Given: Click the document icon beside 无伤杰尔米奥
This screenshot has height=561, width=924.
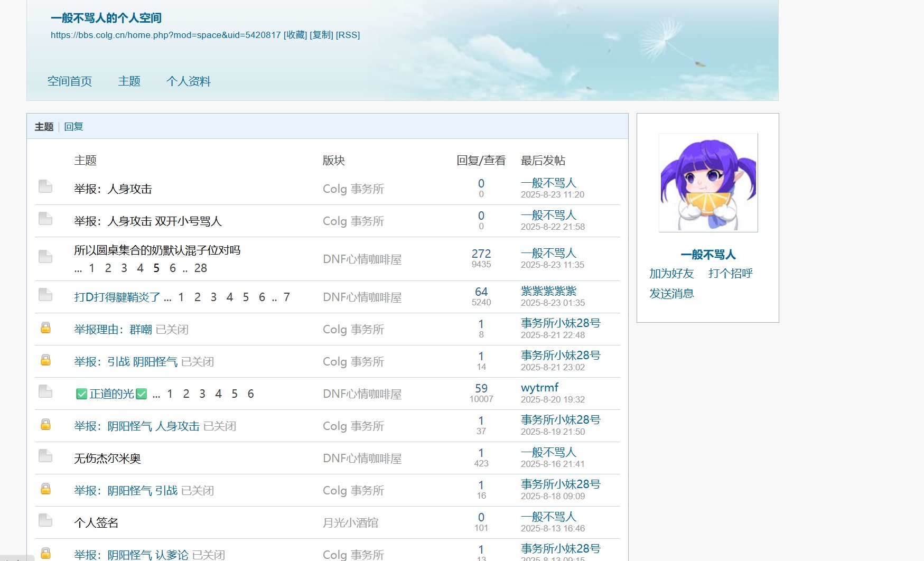Looking at the screenshot, I should point(45,456).
